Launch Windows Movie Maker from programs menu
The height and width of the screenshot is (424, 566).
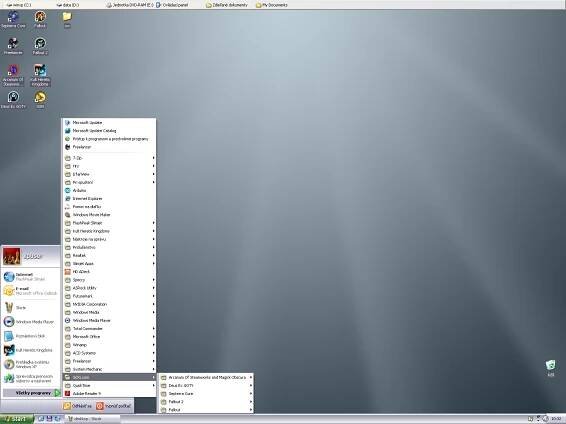[x=110, y=215]
